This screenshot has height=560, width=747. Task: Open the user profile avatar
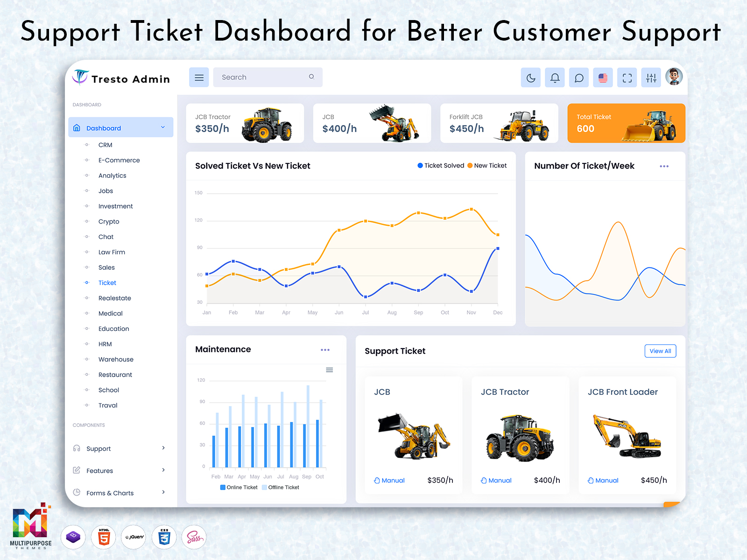point(674,77)
